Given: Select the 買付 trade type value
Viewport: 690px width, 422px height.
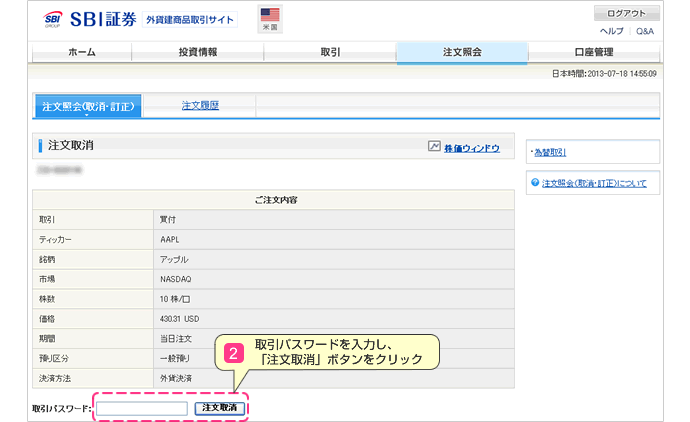Looking at the screenshot, I should pos(167,219).
